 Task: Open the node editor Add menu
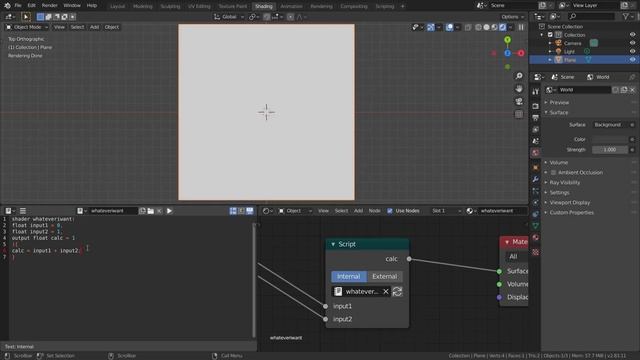point(358,211)
